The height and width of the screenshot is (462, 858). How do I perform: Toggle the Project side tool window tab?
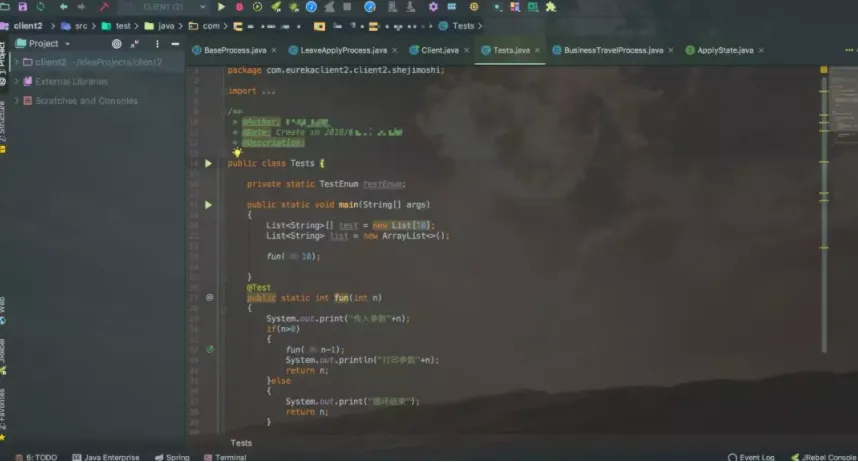point(3,63)
